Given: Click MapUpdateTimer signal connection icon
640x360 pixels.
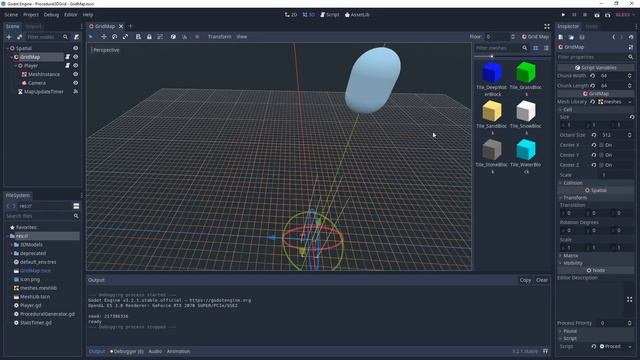Looking at the screenshot, I should (76, 91).
